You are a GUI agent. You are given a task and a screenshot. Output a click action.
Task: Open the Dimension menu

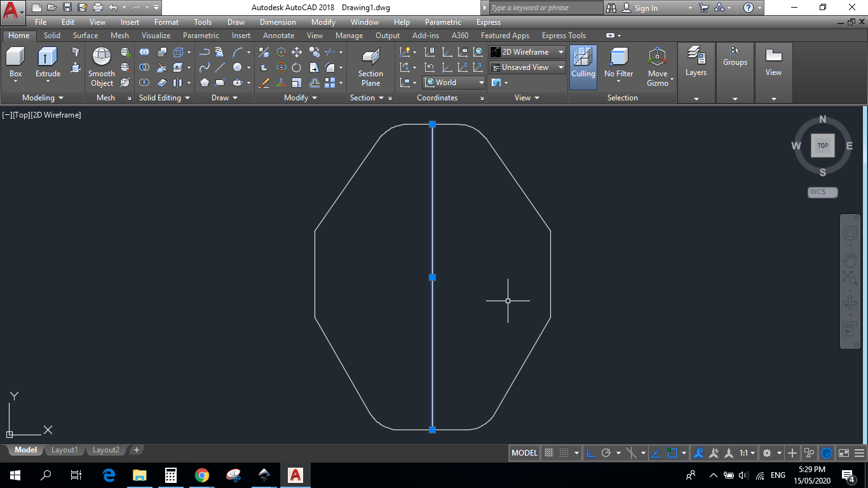[x=278, y=22]
